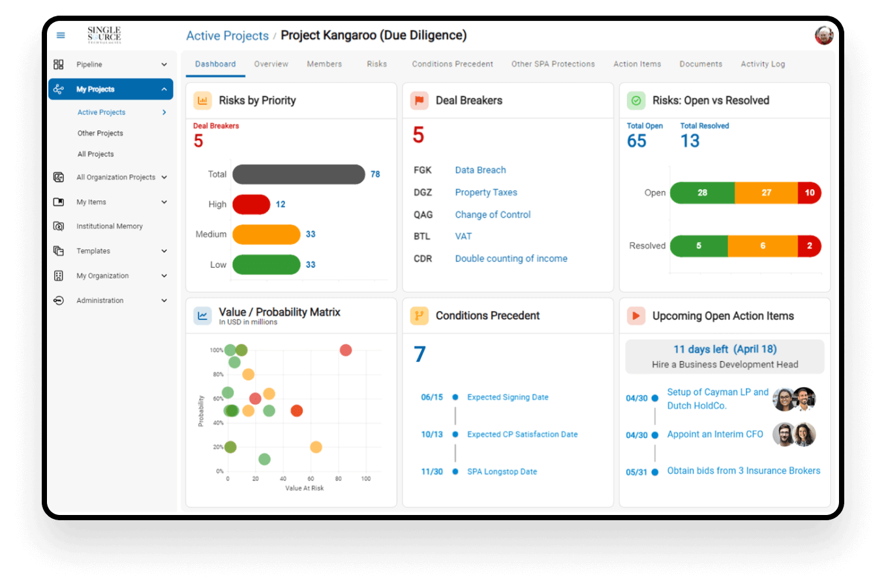Click the Active Projects arrow chevron
The image size is (886, 588).
164,112
